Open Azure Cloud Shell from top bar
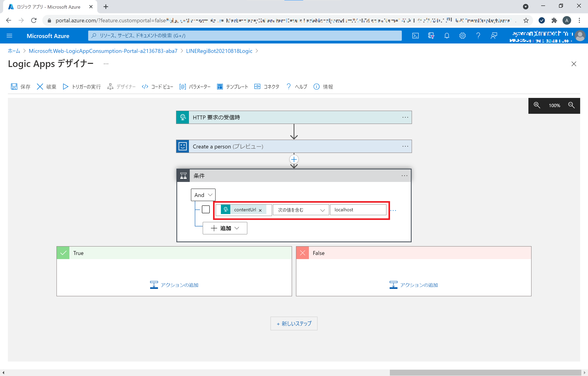The image size is (588, 376). click(x=415, y=36)
